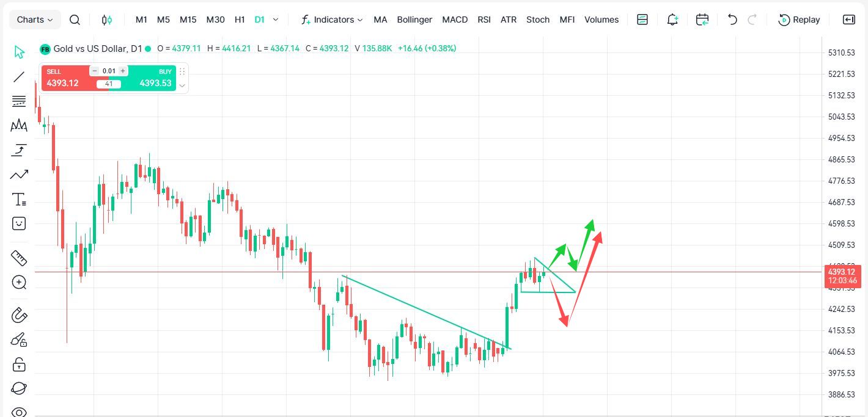Open the chart templates layout icon
The image size is (868, 417).
pyautogui.click(x=642, y=20)
